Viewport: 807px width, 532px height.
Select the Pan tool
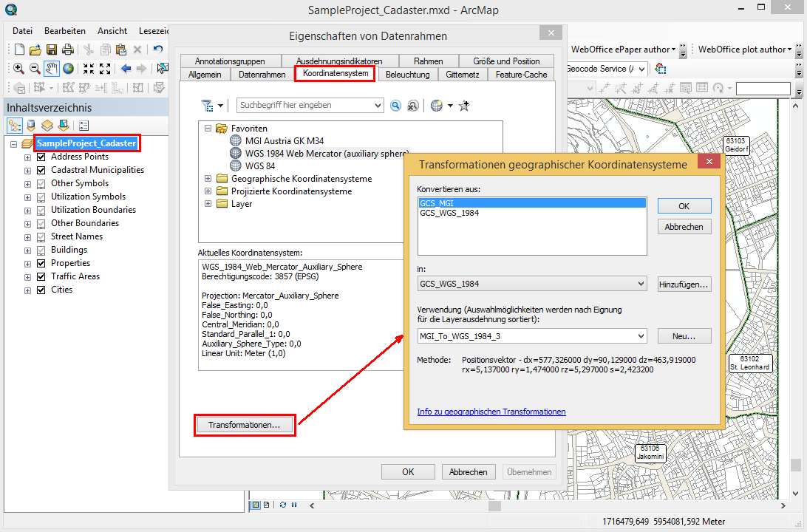click(x=51, y=68)
